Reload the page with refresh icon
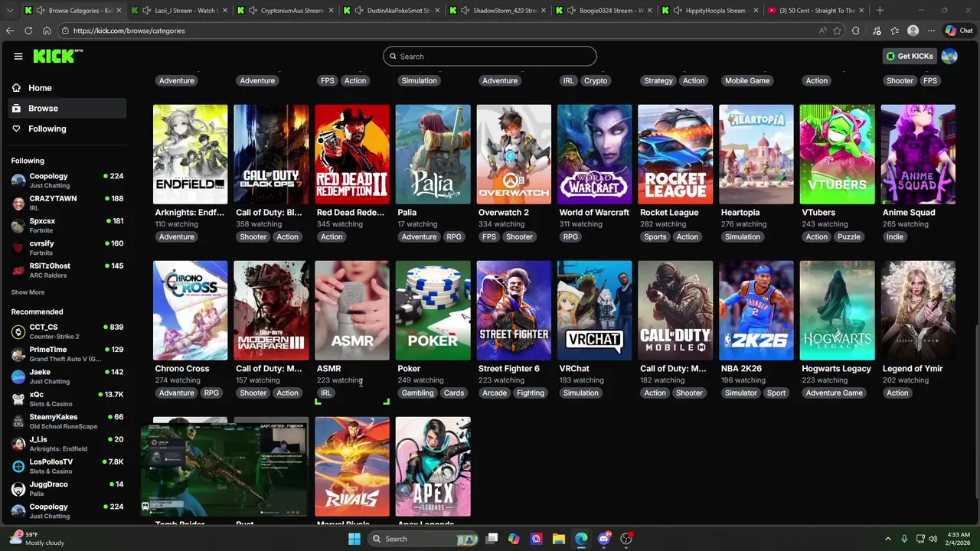The width and height of the screenshot is (980, 551). click(28, 31)
